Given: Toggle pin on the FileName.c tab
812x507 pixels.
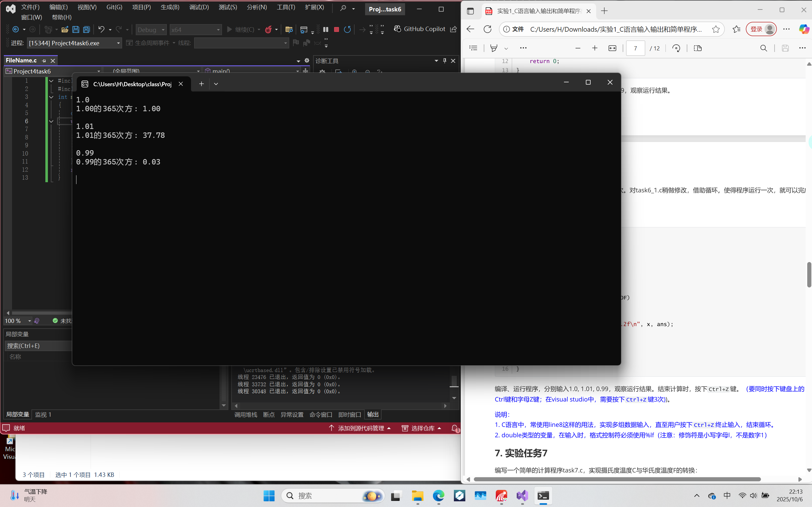Looking at the screenshot, I should tap(44, 61).
